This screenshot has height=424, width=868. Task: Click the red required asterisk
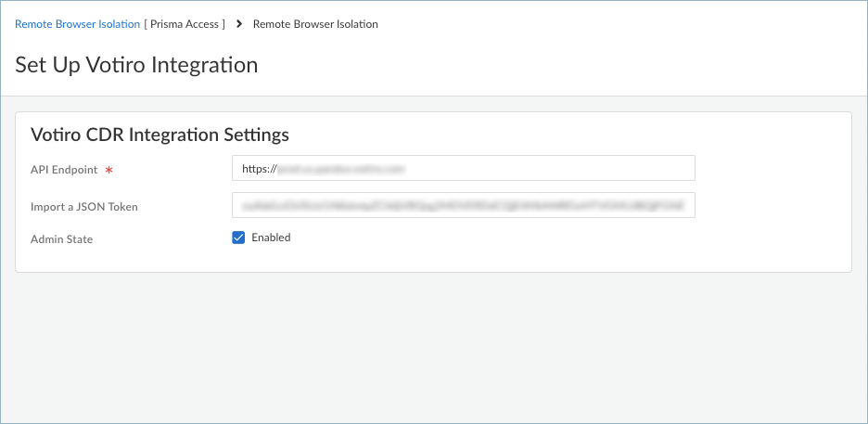click(108, 171)
